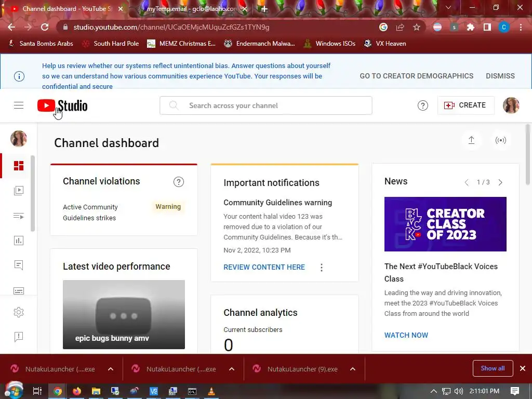Open Endermanch Malwa... bookmark
Image resolution: width=532 pixels, height=399 pixels.
[260, 44]
